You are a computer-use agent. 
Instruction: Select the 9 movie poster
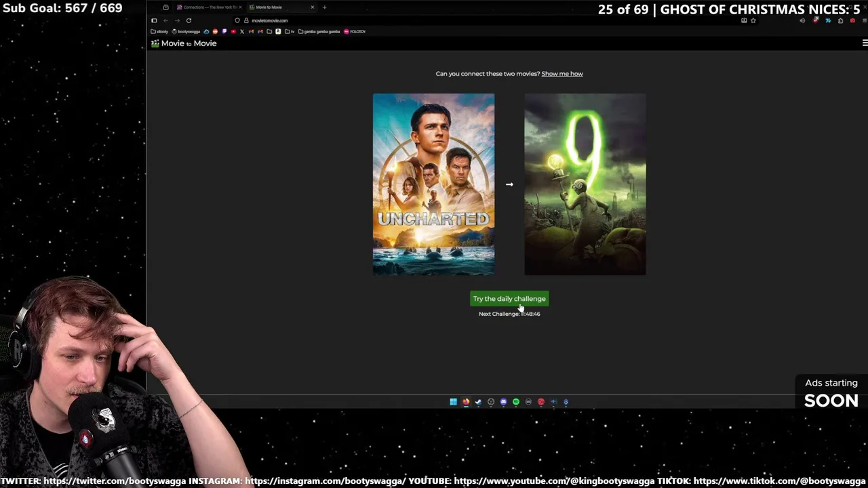(585, 184)
